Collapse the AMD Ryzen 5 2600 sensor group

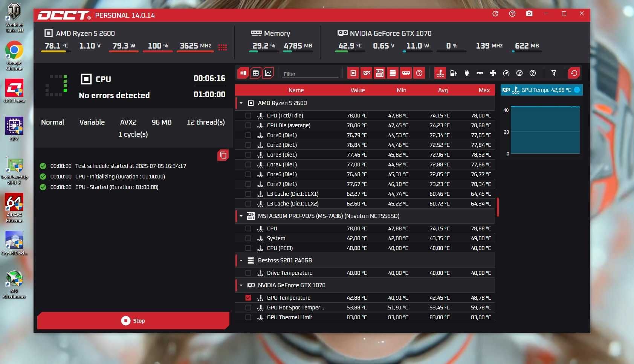point(241,103)
